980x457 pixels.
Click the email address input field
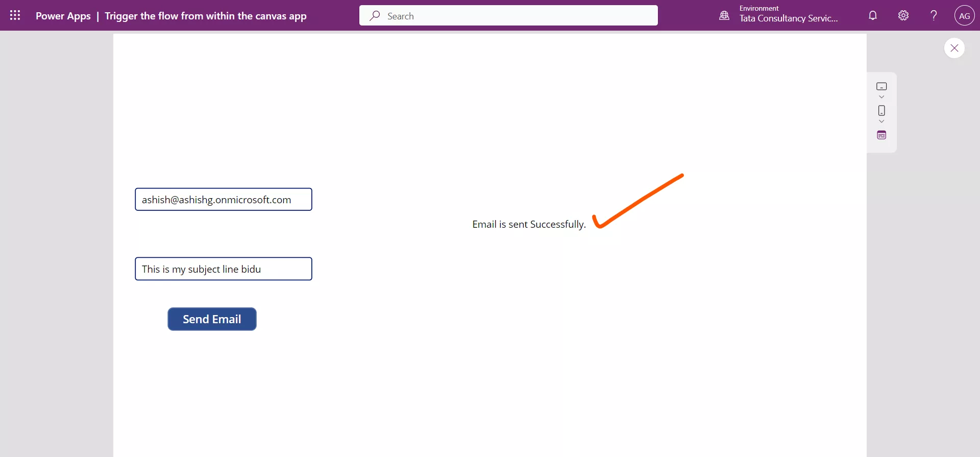tap(224, 199)
